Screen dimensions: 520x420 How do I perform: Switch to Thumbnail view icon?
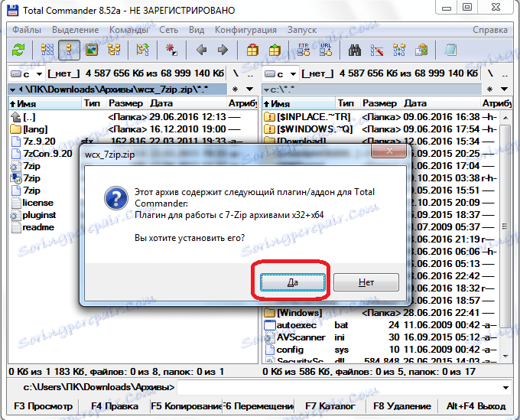92,50
